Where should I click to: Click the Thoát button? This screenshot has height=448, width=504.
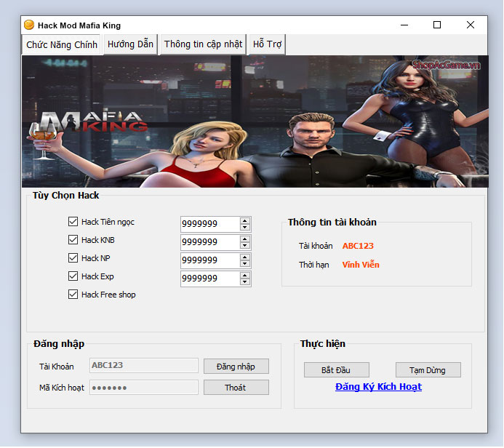click(236, 388)
